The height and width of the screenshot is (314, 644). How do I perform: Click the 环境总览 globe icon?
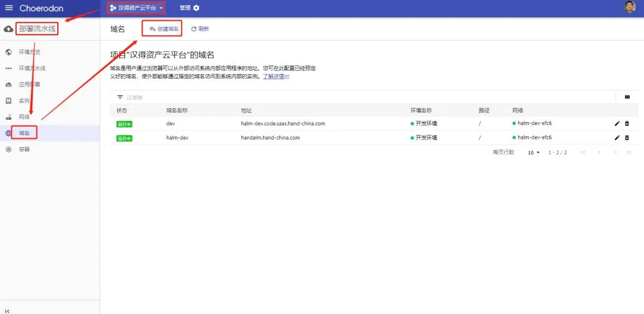pyautogui.click(x=8, y=52)
